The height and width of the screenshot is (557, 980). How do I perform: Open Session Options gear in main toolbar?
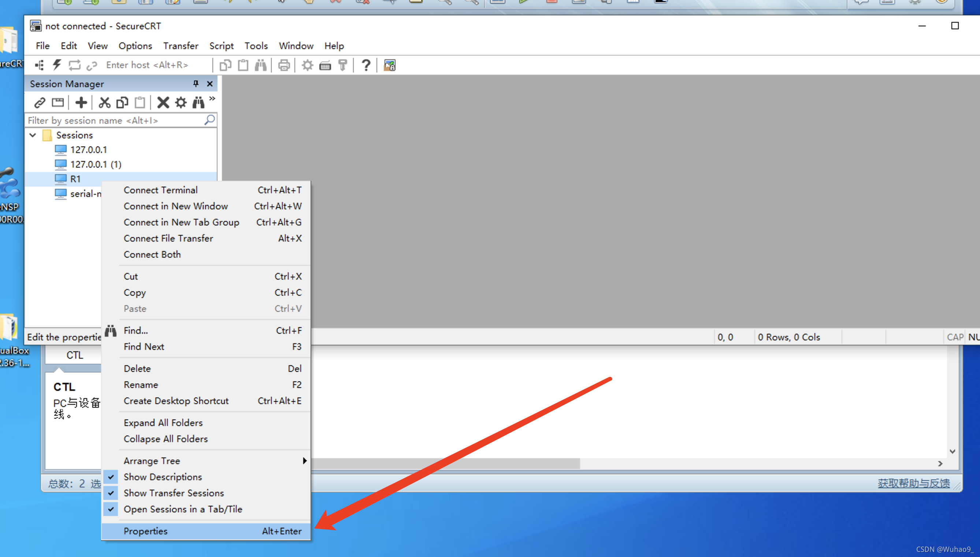(307, 65)
